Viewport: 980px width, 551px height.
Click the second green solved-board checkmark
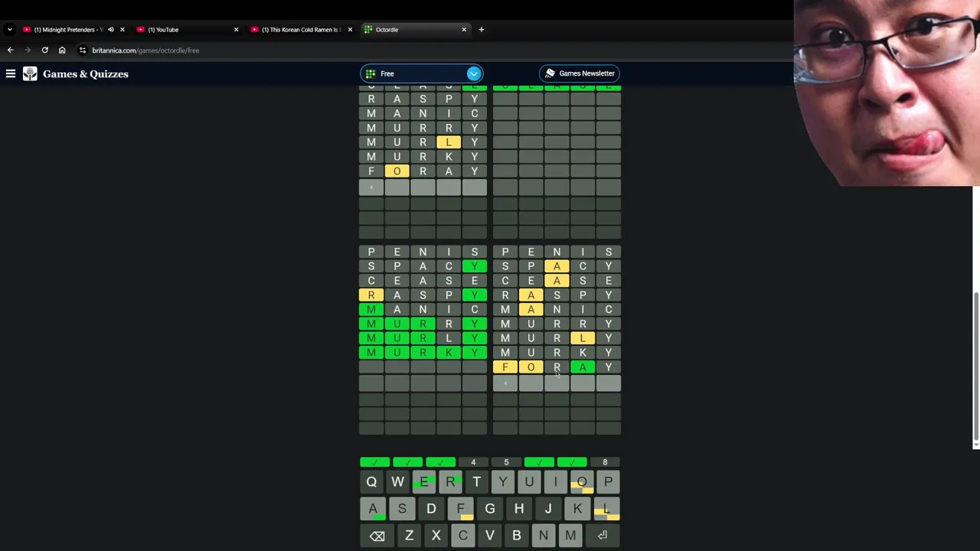(407, 462)
